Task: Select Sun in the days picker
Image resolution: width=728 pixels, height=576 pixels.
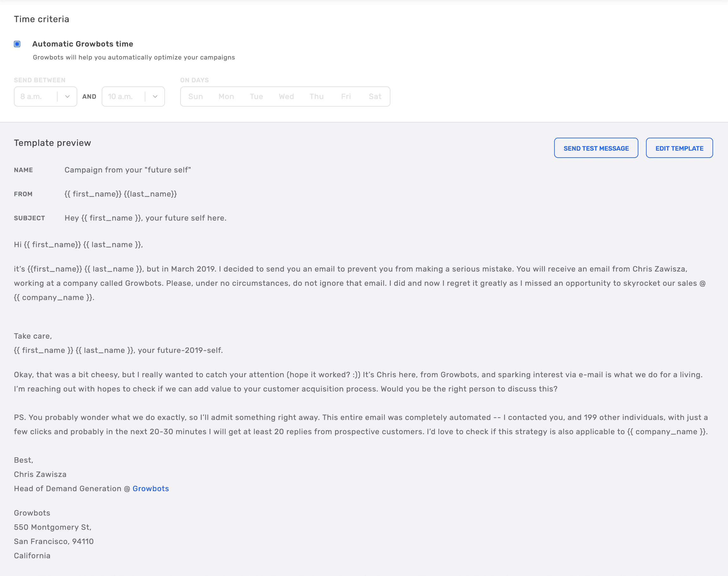Action: pos(196,97)
